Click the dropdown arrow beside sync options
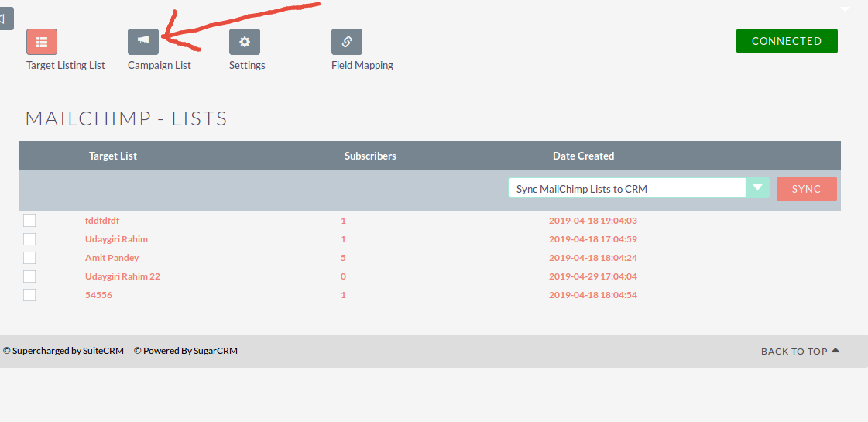 tap(758, 187)
